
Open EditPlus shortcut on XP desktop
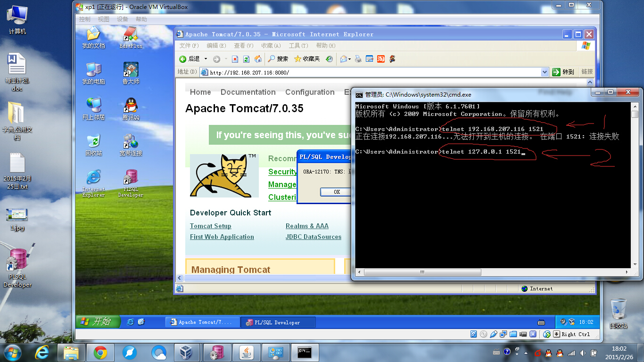coord(131,38)
